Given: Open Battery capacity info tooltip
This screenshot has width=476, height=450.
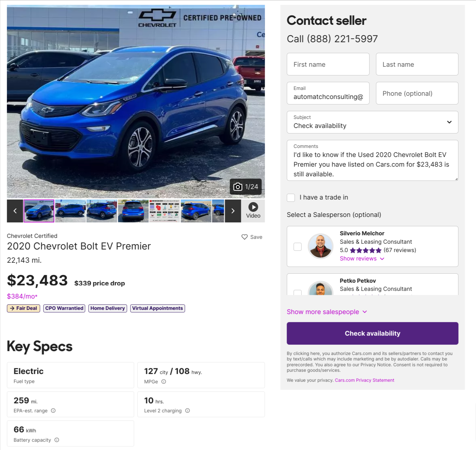Looking at the screenshot, I should [57, 440].
